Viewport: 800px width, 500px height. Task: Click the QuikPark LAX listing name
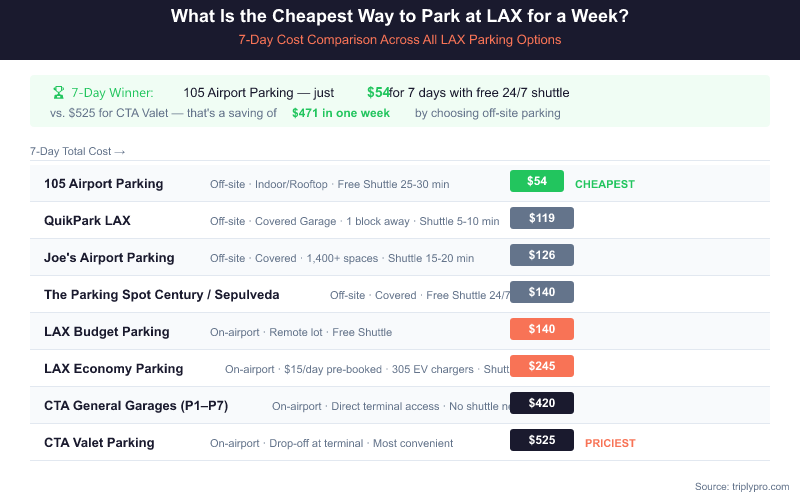pyautogui.click(x=87, y=220)
